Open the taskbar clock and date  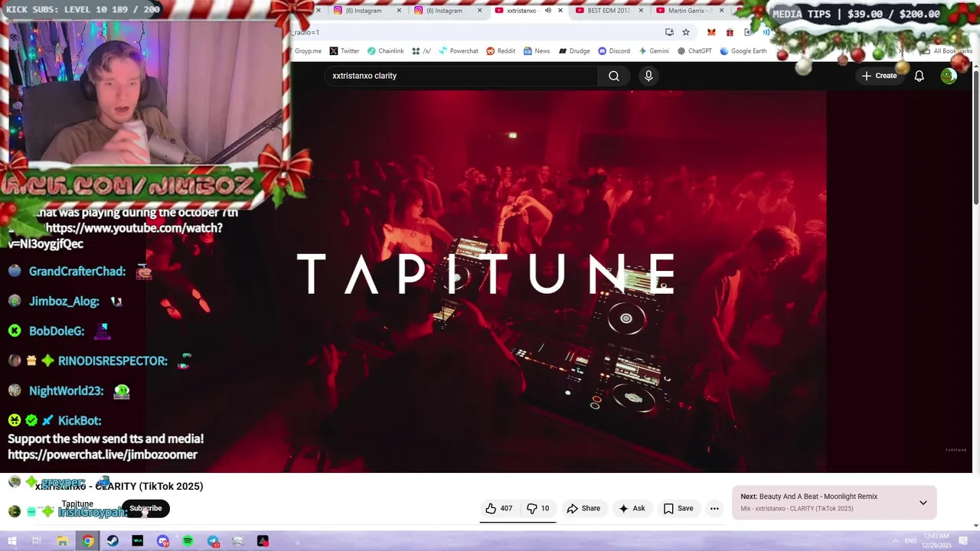coord(937,541)
